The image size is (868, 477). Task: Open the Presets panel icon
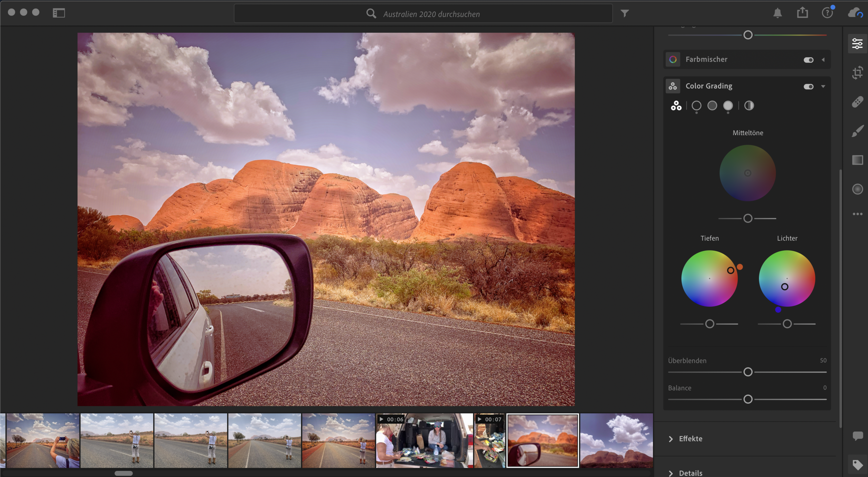tap(858, 160)
